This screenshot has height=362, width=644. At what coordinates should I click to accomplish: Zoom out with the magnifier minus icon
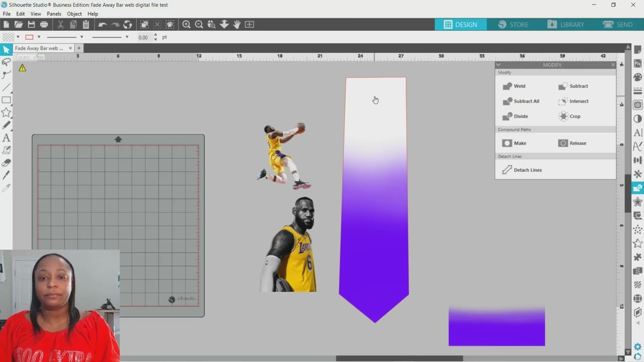click(199, 24)
